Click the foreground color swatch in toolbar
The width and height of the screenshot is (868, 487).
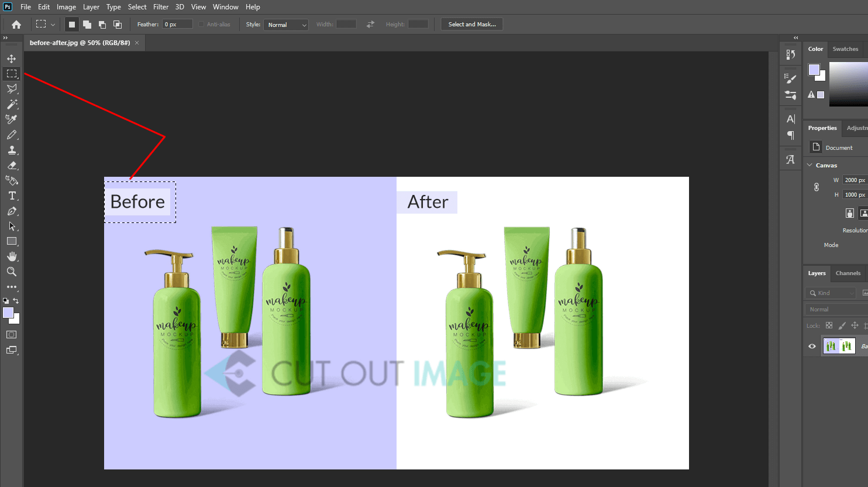[x=8, y=313]
